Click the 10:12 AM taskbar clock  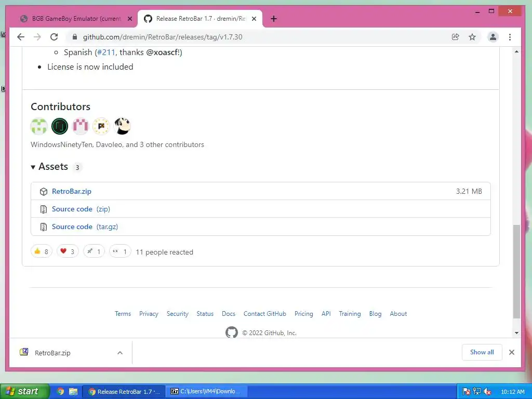pyautogui.click(x=513, y=392)
